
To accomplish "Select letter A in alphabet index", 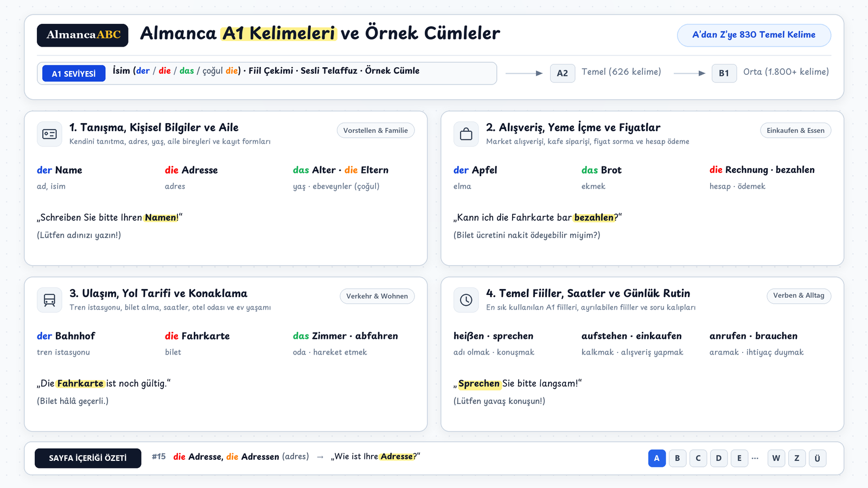I will coord(657,458).
